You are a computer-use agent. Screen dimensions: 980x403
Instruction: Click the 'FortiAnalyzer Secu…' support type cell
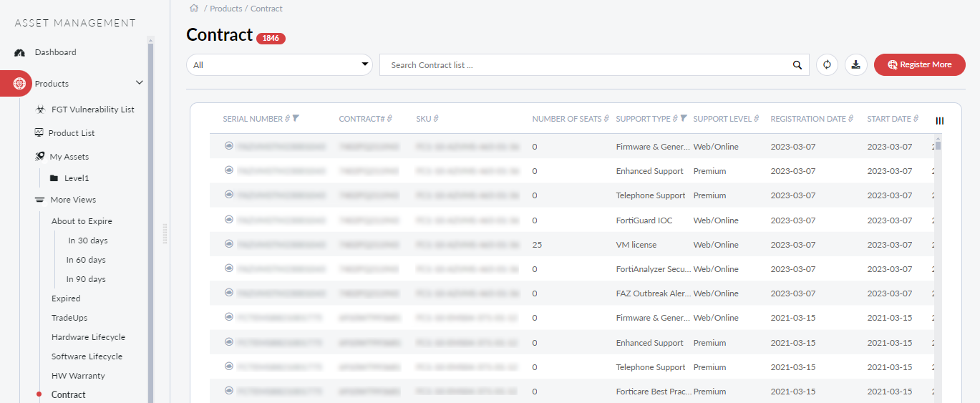(x=654, y=269)
